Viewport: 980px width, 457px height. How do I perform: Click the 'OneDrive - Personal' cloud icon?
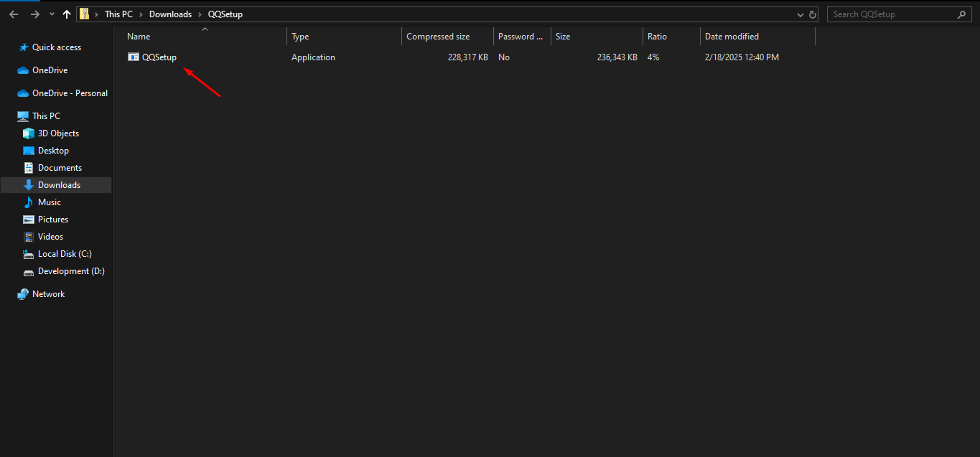(x=22, y=93)
